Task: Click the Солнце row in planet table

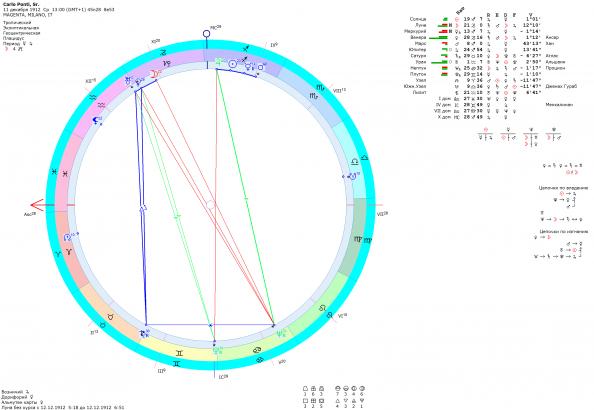Action: pyautogui.click(x=475, y=19)
